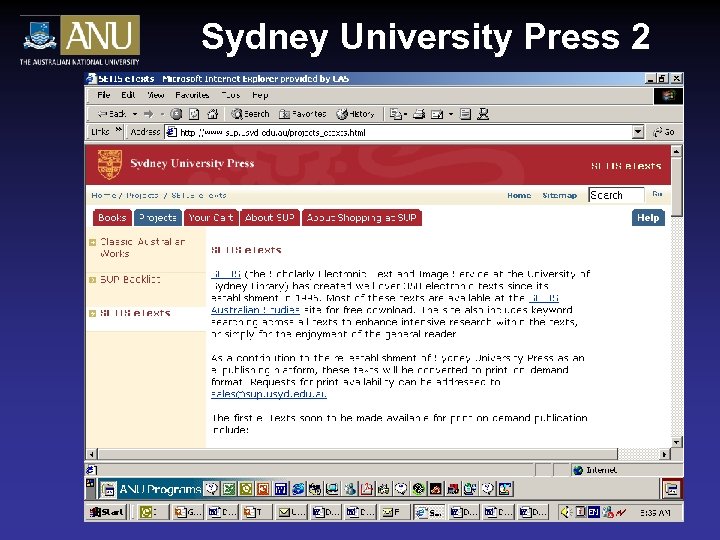Click the Word icon in ANU Programs bar
This screenshot has height=540, width=720.
(281, 489)
